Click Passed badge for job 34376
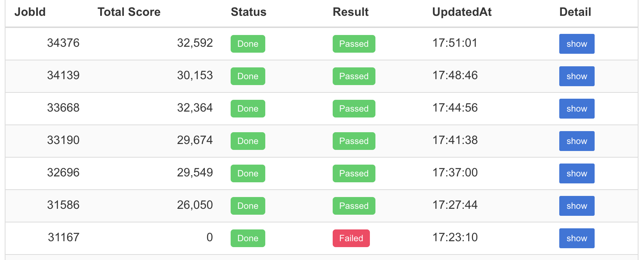Image resolution: width=644 pixels, height=260 pixels. coord(354,44)
